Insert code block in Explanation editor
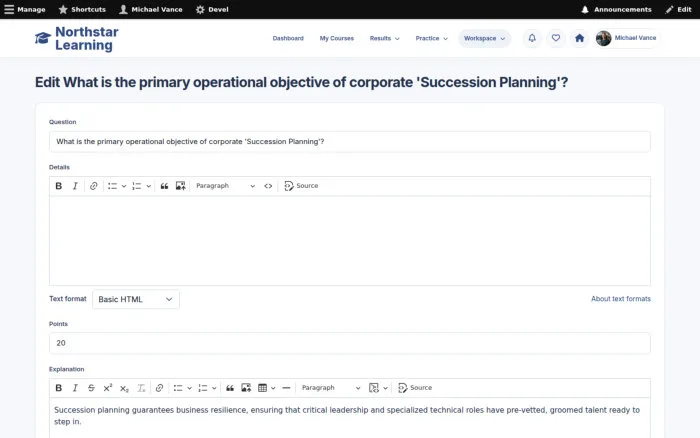700x438 pixels. 374,388
